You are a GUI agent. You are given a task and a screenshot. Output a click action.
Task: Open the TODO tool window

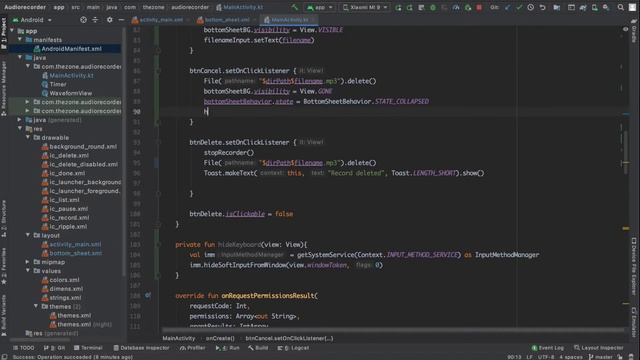[x=24, y=348]
